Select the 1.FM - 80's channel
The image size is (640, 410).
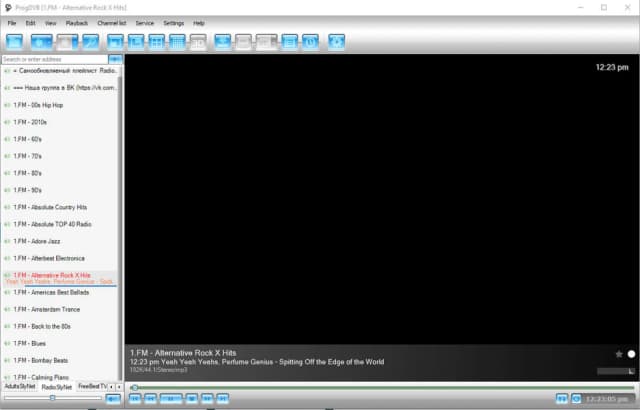click(x=60, y=173)
